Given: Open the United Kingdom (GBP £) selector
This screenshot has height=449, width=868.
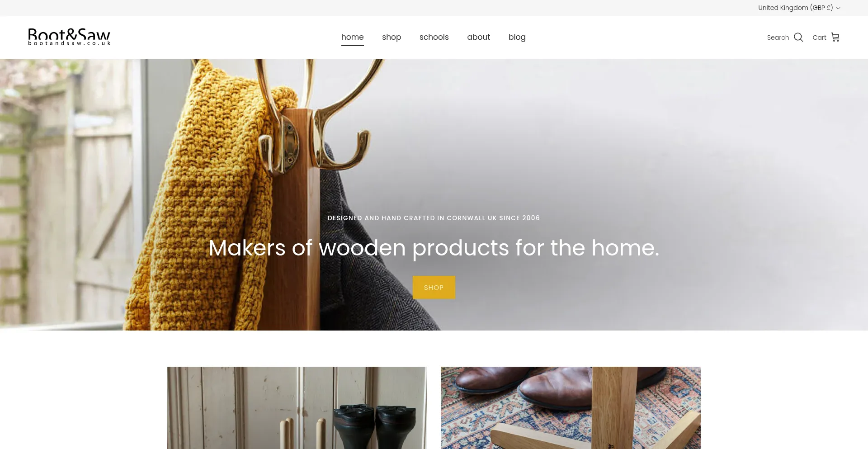Looking at the screenshot, I should [x=799, y=8].
